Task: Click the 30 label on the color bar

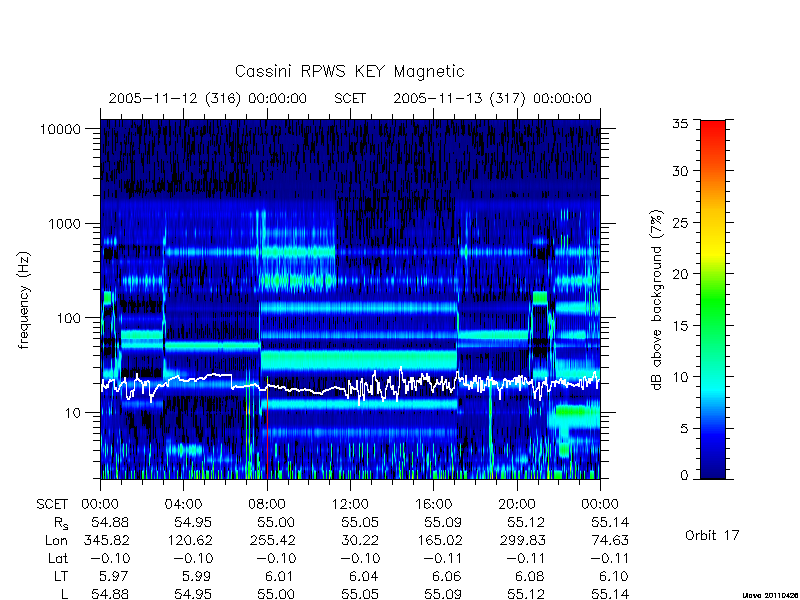Action: pyautogui.click(x=680, y=171)
